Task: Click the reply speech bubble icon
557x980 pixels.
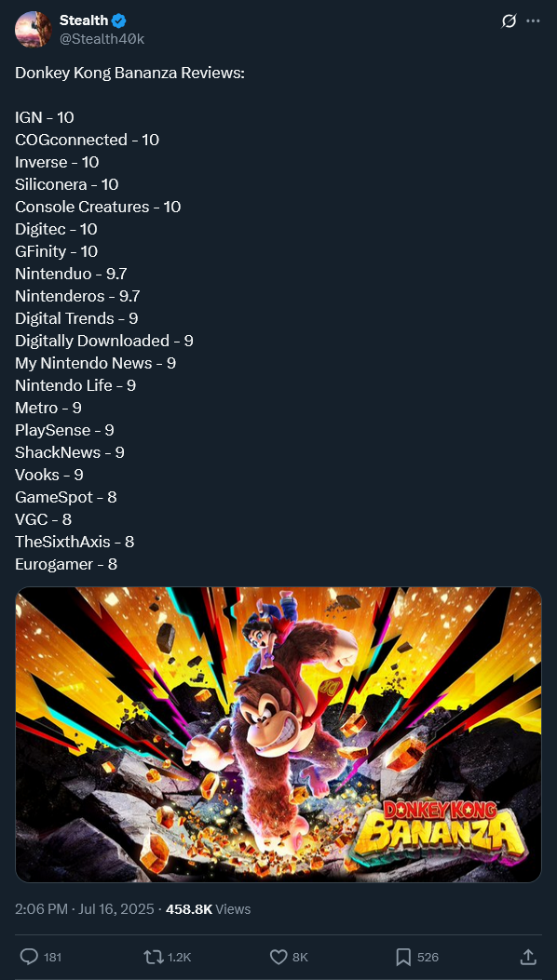Action: pyautogui.click(x=30, y=957)
